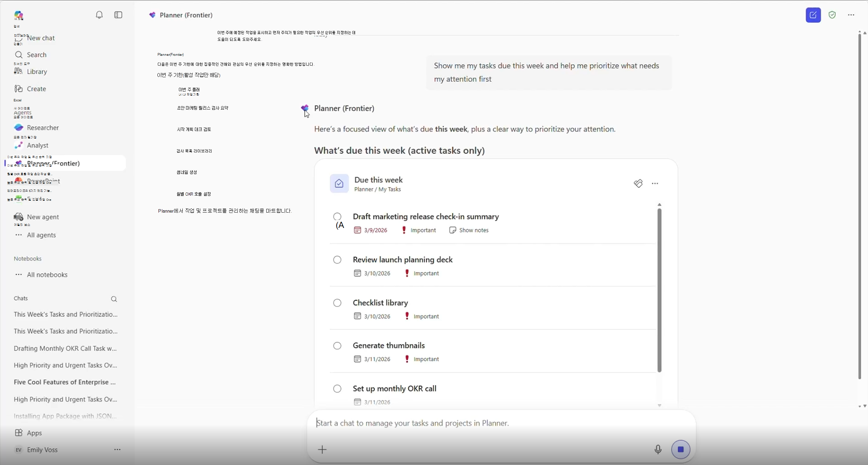Click the green shield icon in the header
Image resolution: width=868 pixels, height=465 pixels.
coord(832,15)
